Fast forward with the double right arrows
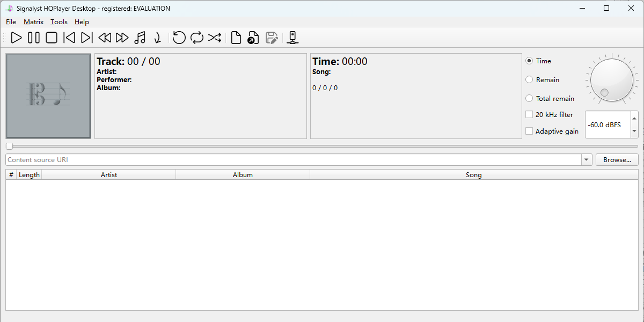Screen dimensions: 644x322 pyautogui.click(x=122, y=38)
